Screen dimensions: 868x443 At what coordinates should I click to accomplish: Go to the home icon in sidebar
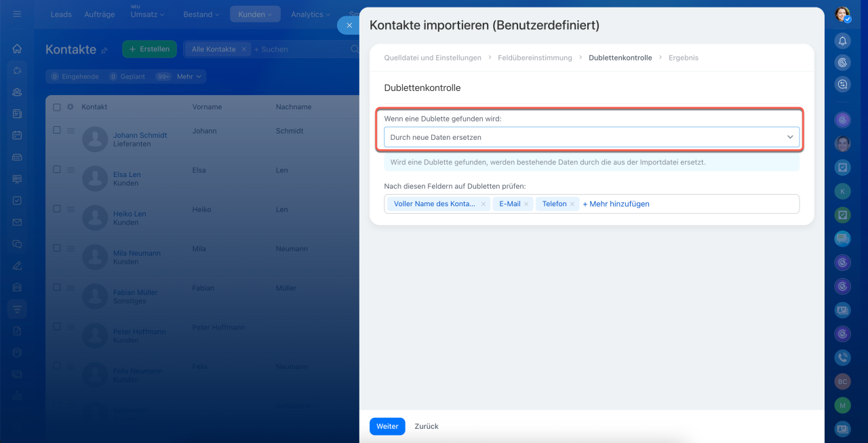click(x=17, y=49)
